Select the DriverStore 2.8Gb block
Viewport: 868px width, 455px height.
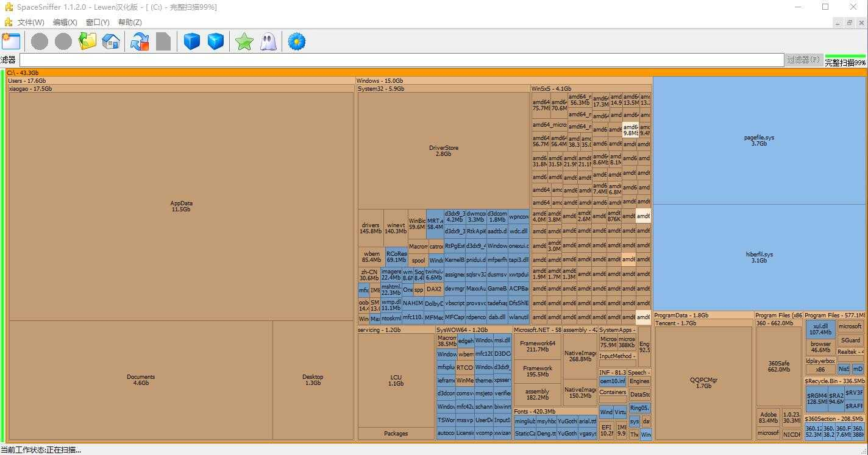(x=443, y=150)
